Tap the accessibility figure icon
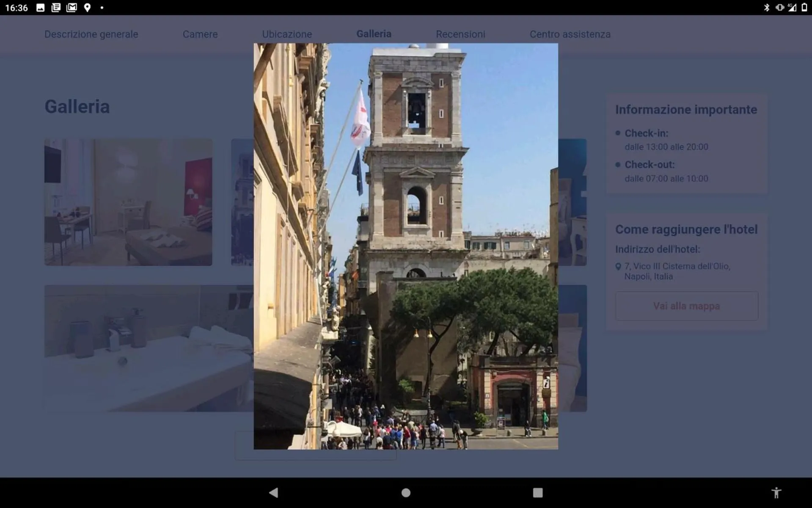This screenshot has height=508, width=812. 776,492
